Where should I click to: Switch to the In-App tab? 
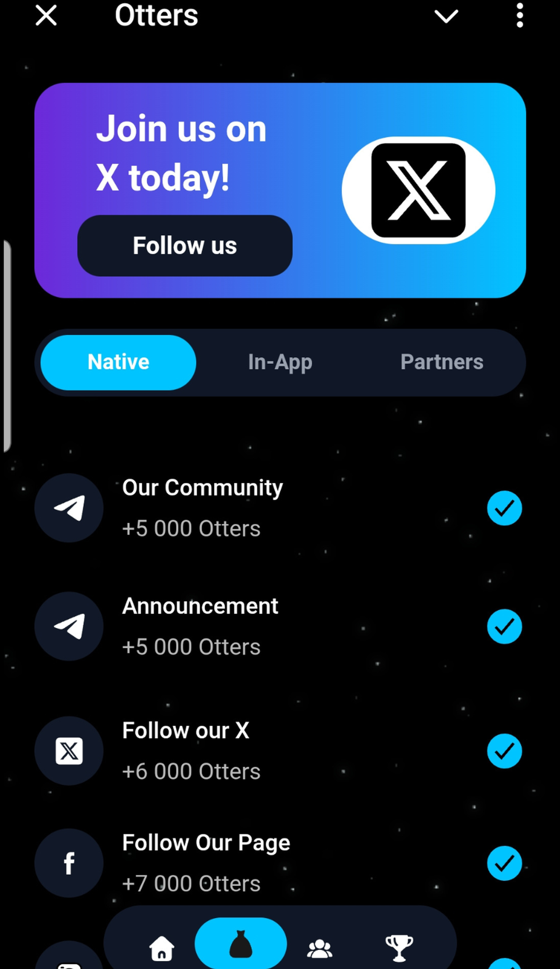[280, 362]
